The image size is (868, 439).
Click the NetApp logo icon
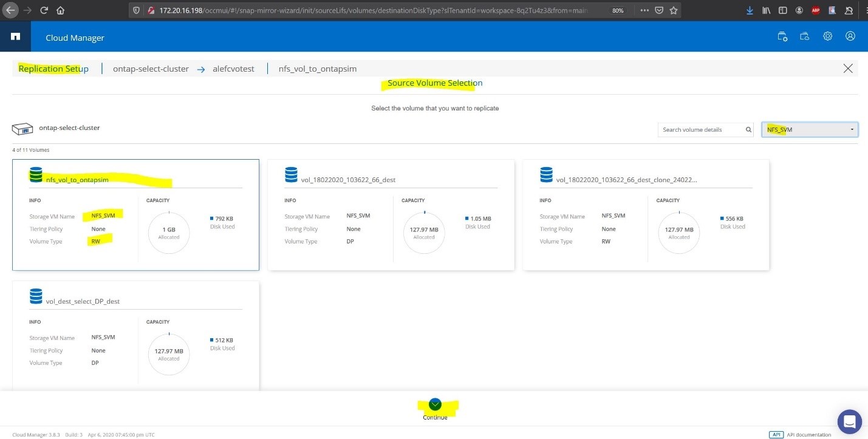pyautogui.click(x=15, y=37)
